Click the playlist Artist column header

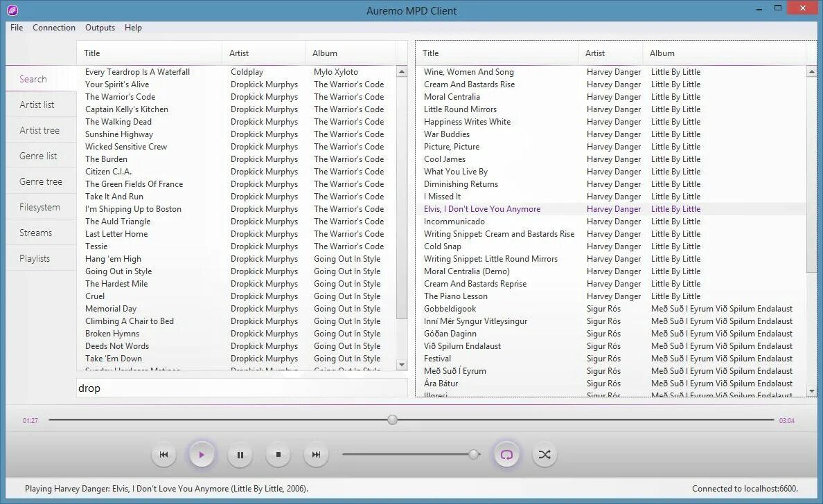click(x=611, y=53)
